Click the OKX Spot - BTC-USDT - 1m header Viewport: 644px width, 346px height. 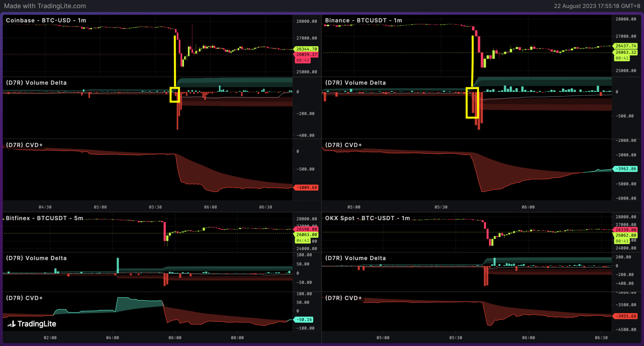367,218
